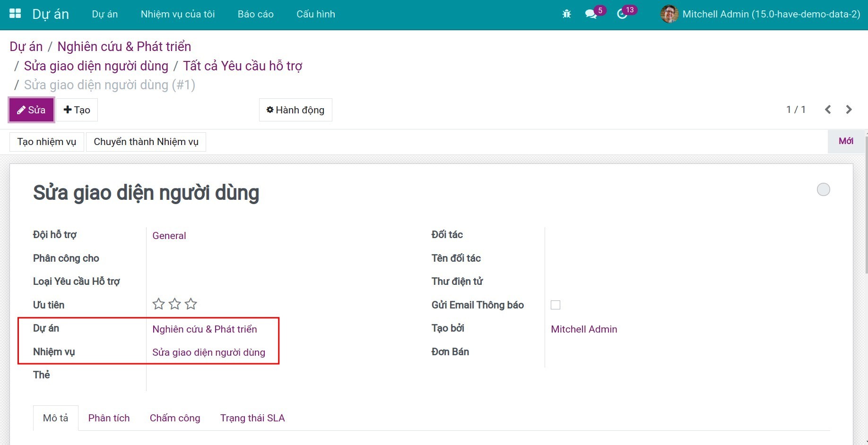Open the apps grid home menu
Image resolution: width=868 pixels, height=445 pixels.
click(15, 14)
